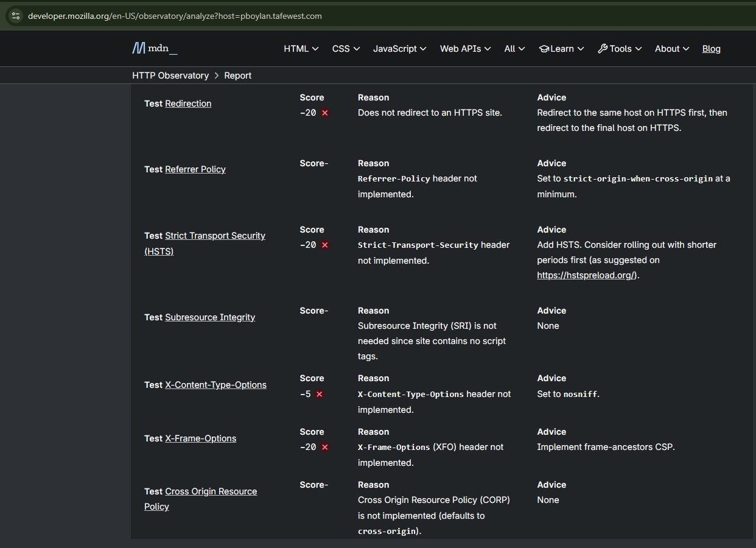Open the Learn menu with graduation cap
Image resolution: width=756 pixels, height=548 pixels.
(561, 49)
